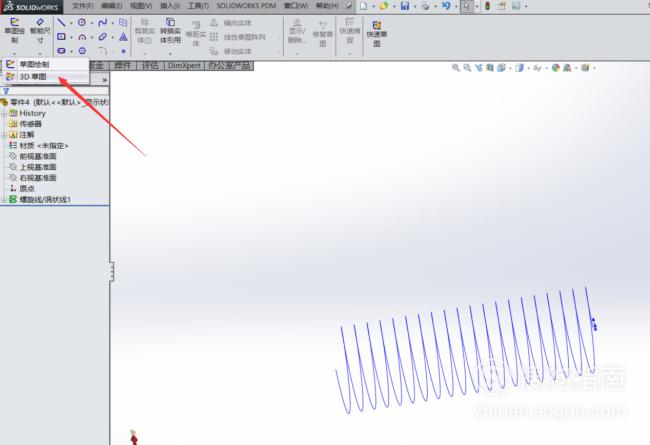Click the Undo arrow icon
This screenshot has height=445, width=650.
pyautogui.click(x=446, y=6)
